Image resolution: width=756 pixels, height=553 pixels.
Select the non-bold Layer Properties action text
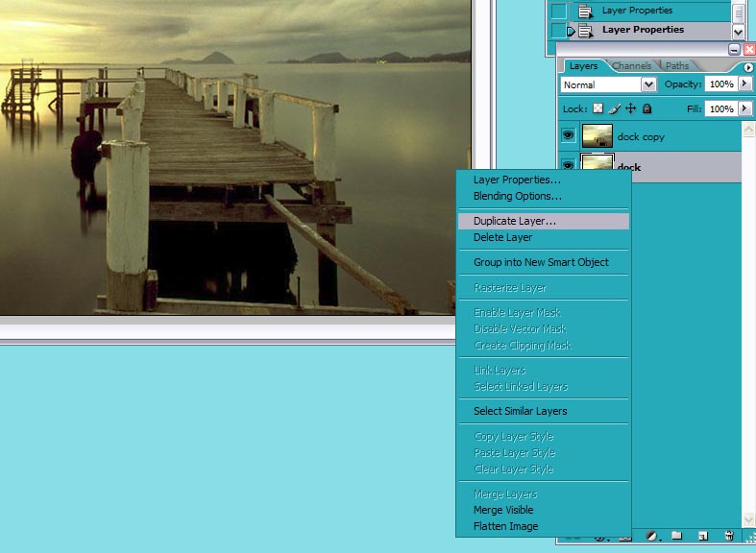(637, 11)
